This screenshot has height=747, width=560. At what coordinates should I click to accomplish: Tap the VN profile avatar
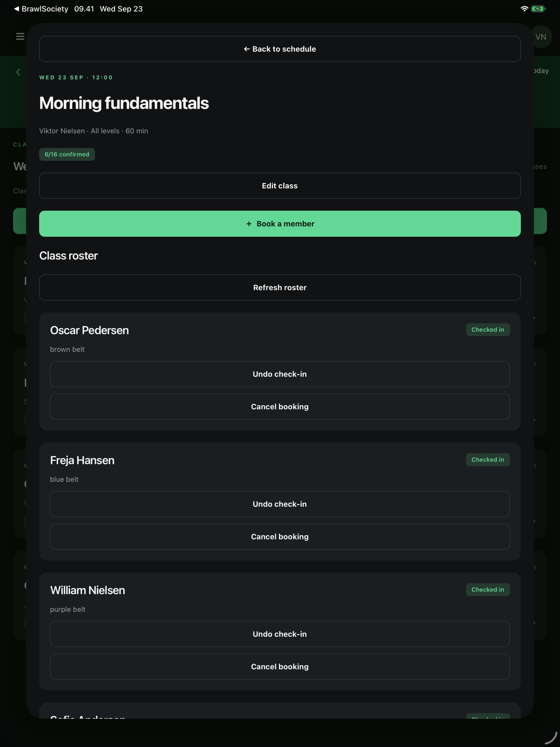click(x=540, y=37)
